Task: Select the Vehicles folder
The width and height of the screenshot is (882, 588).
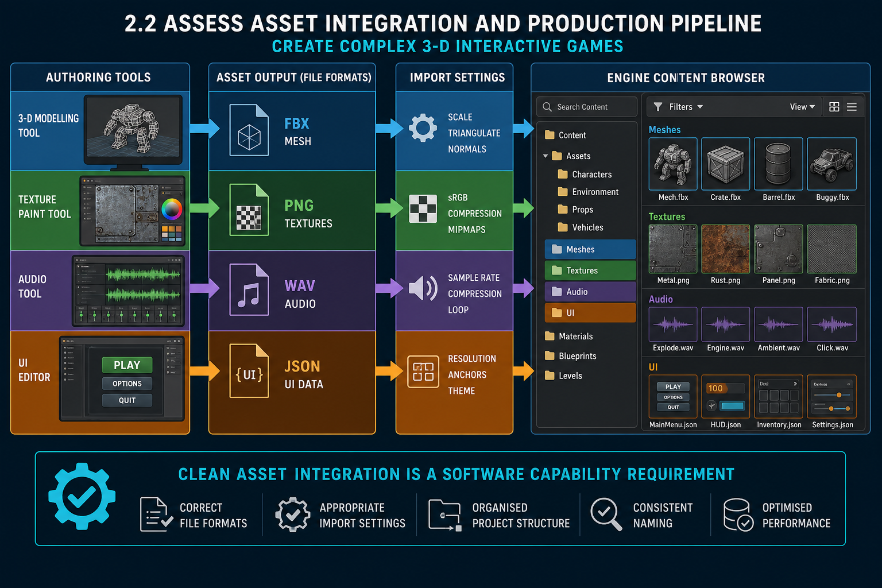Action: click(x=581, y=227)
